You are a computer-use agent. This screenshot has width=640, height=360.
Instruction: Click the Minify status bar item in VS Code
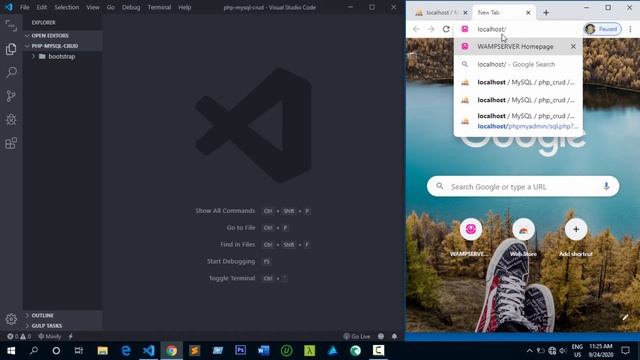pyautogui.click(x=49, y=336)
